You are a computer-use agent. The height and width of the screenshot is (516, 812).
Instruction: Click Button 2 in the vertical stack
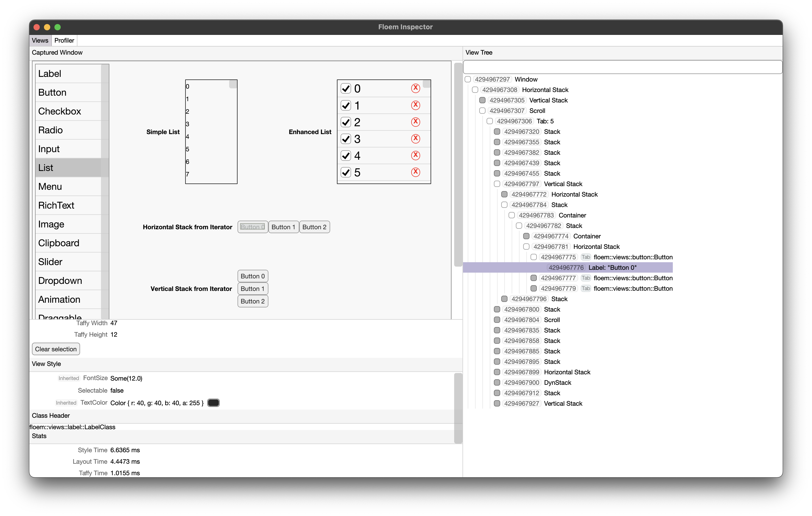pyautogui.click(x=252, y=301)
